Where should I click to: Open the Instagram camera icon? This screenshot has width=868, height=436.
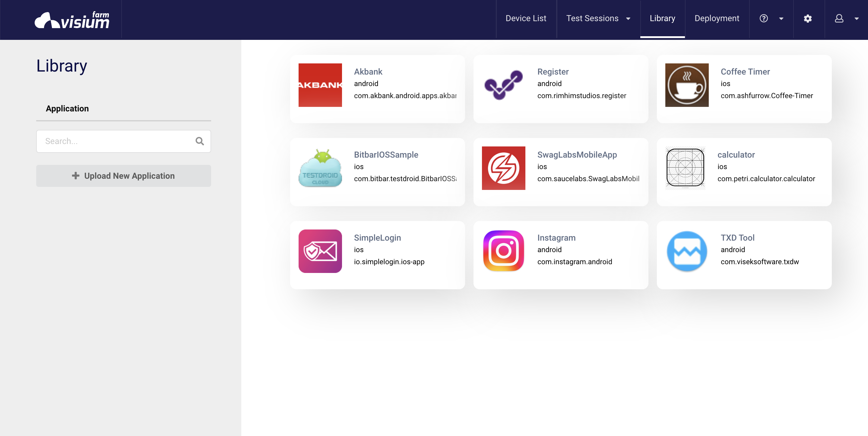click(503, 251)
